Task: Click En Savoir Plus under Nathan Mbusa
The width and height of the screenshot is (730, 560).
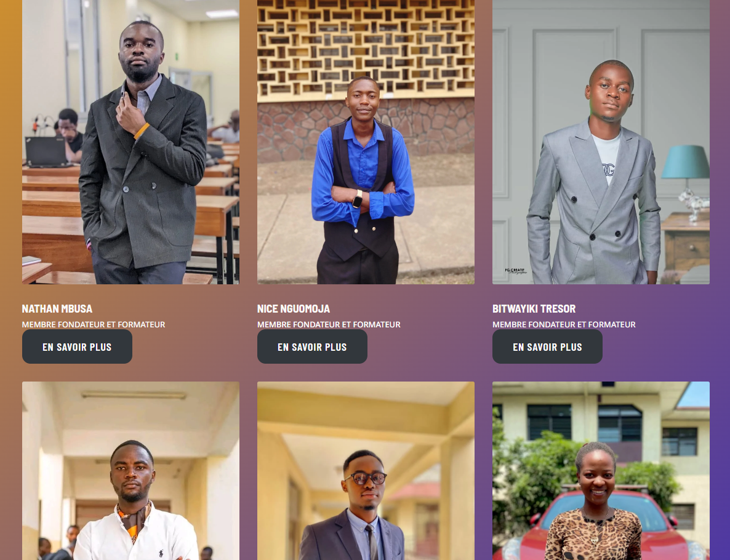Action: (78, 347)
